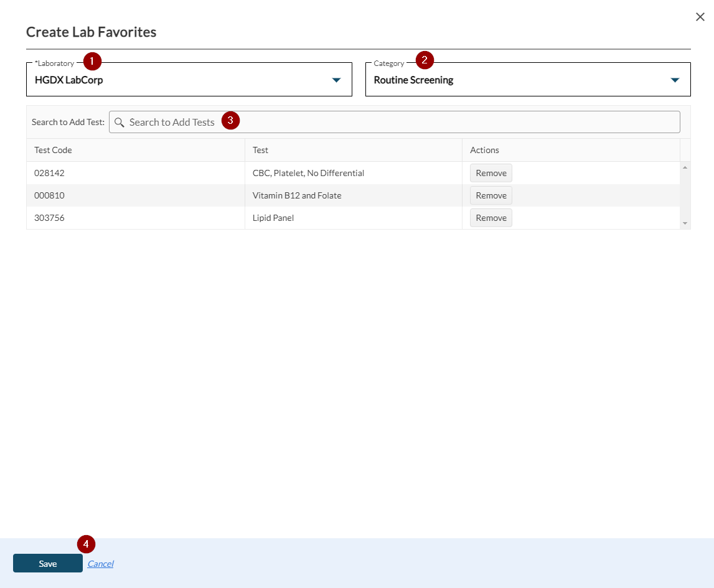
Task: Click the Test Code column header
Action: click(x=135, y=150)
